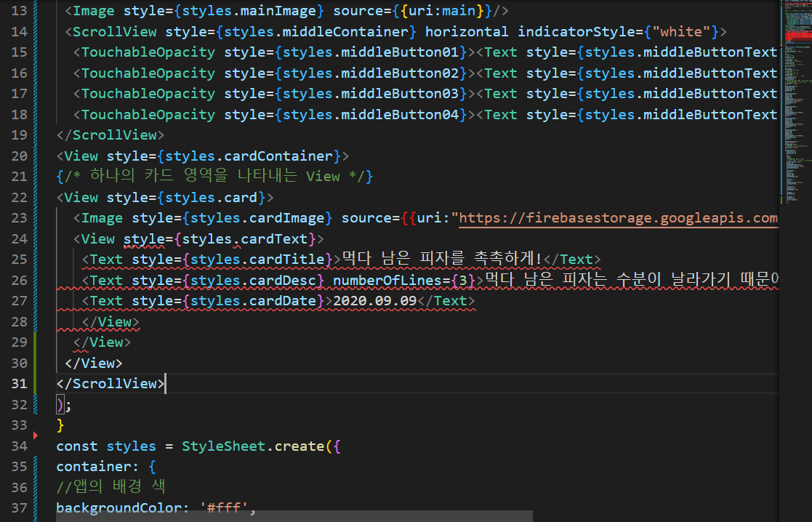Click on StyleSheet in line 34
This screenshot has height=522, width=812.
pos(223,446)
